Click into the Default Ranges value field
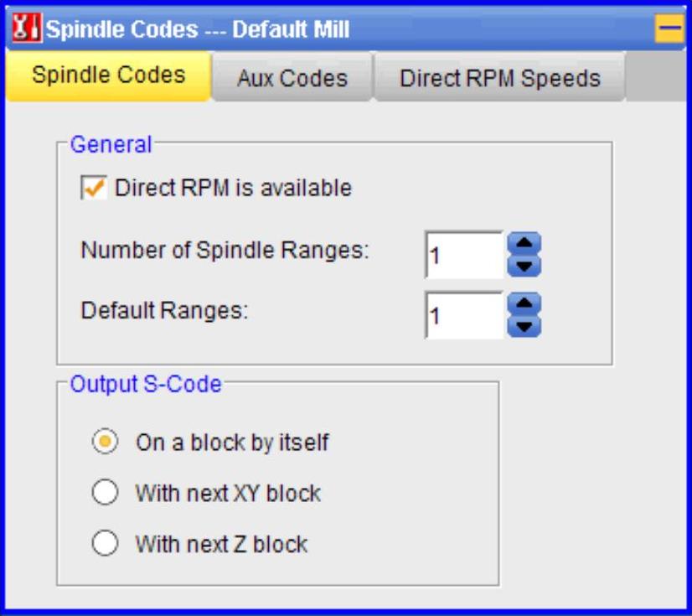The width and height of the screenshot is (692, 616). (x=463, y=315)
